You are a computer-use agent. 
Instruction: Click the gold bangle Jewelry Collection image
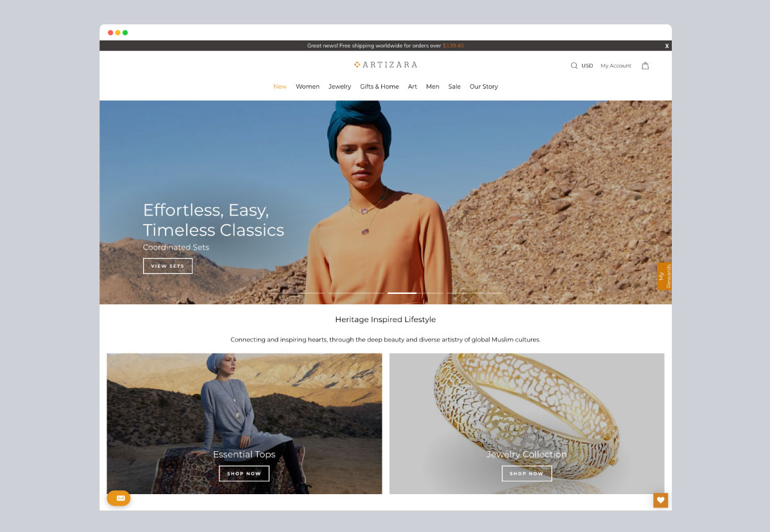click(527, 424)
